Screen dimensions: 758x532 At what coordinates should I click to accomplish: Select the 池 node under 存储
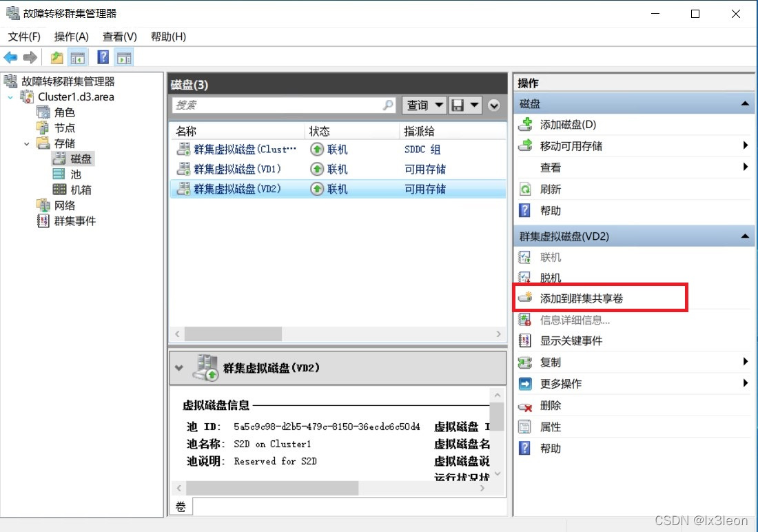click(x=75, y=174)
